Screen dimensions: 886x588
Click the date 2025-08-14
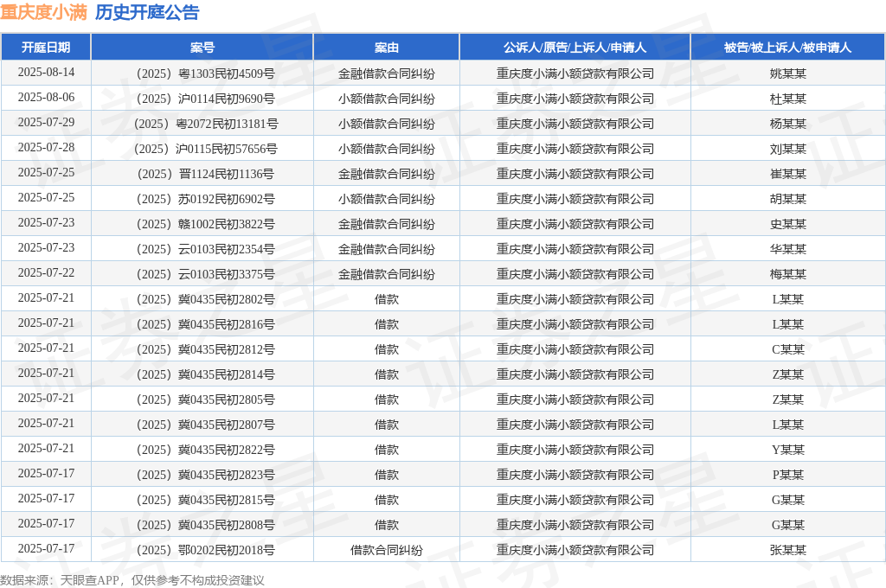(x=46, y=73)
